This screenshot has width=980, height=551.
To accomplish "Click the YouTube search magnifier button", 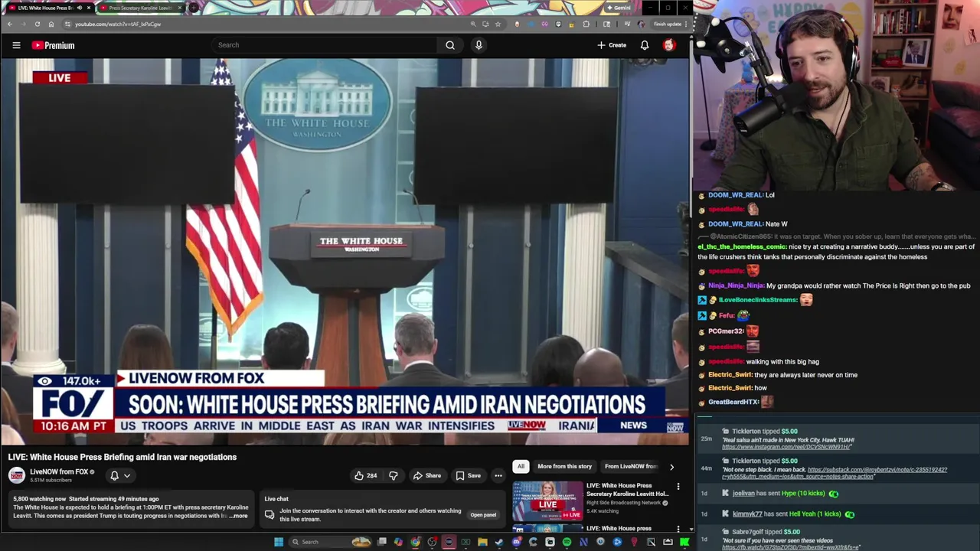I will click(450, 45).
